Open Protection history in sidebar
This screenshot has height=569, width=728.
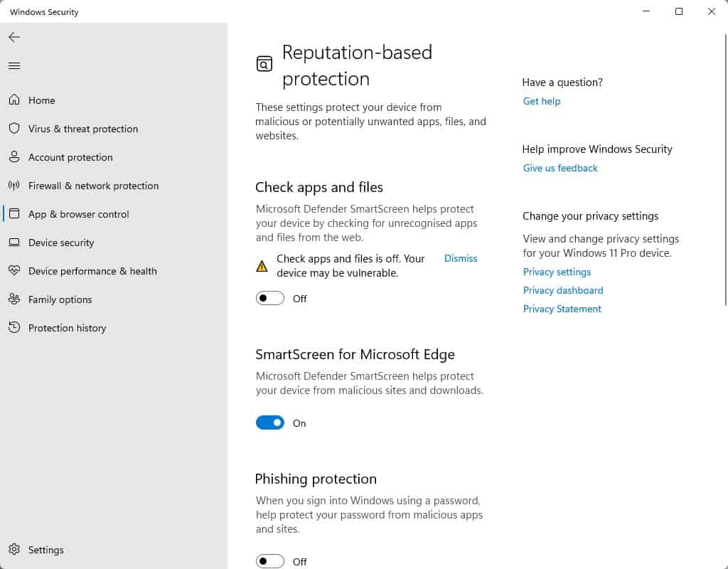[67, 328]
